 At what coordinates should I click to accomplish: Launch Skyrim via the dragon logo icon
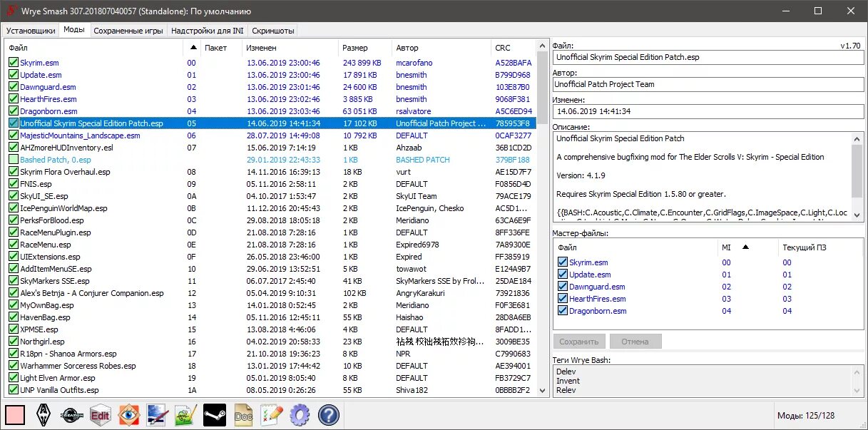point(44,414)
